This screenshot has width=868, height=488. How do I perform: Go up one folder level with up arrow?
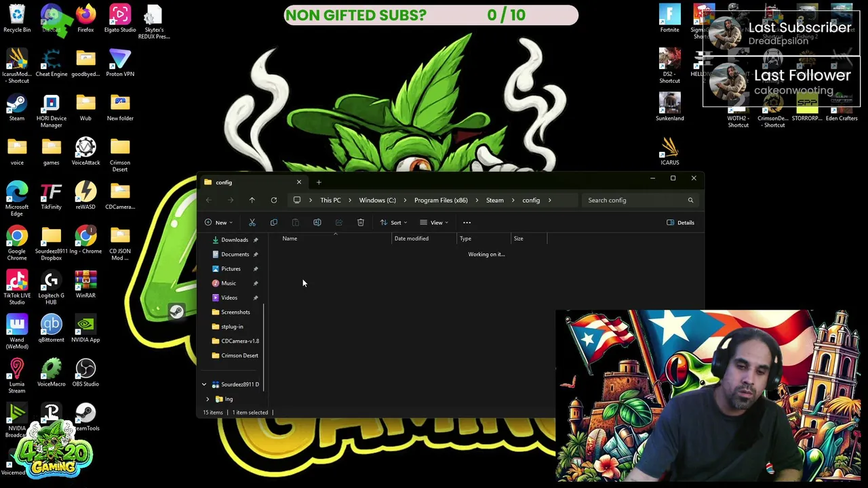point(252,200)
